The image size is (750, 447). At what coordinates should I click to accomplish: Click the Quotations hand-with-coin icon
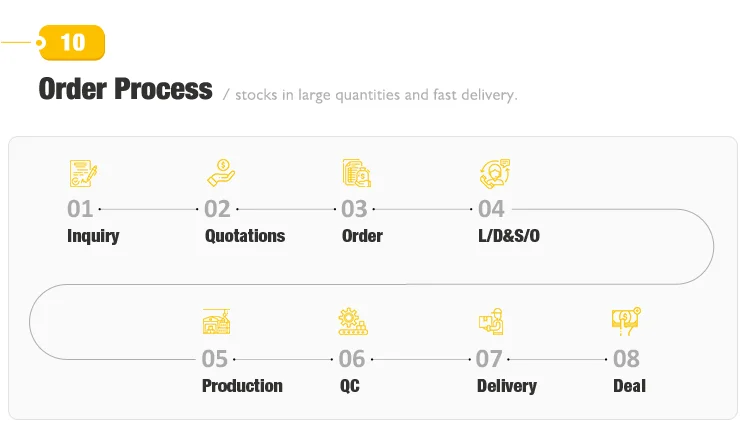(220, 173)
